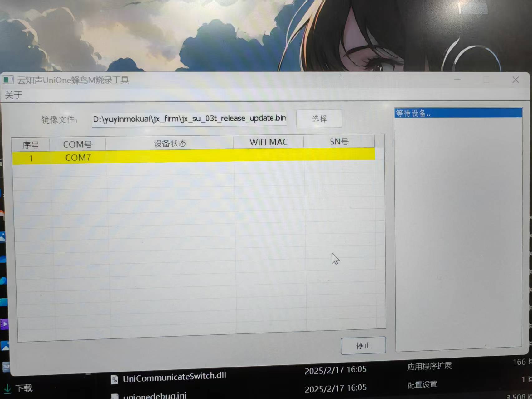Image resolution: width=532 pixels, height=399 pixels.
Task: Minimize the burn tool window
Action: coord(457,80)
